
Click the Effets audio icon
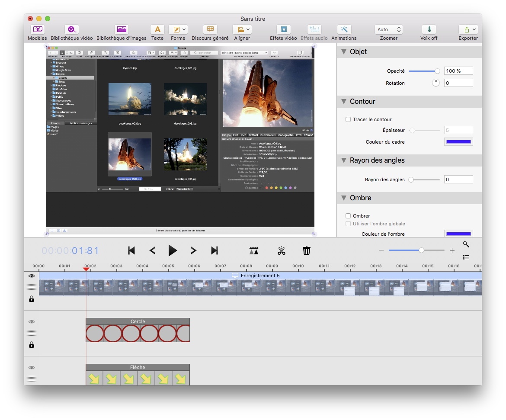[x=314, y=29]
